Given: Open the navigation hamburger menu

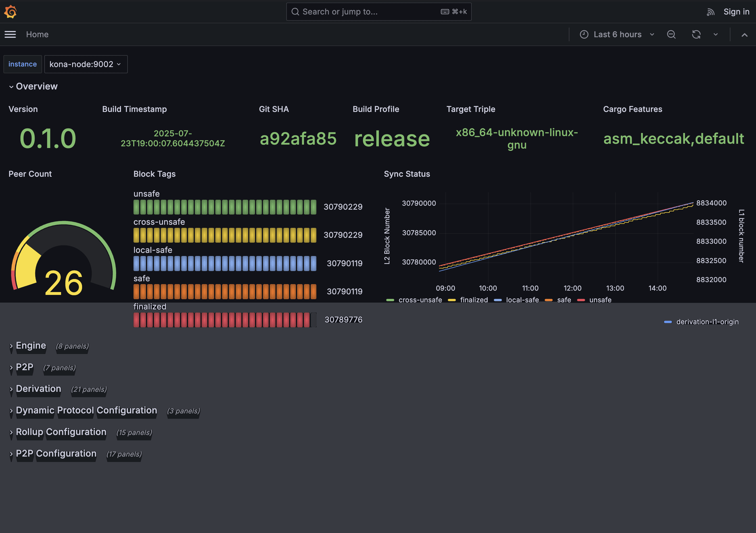Looking at the screenshot, I should [10, 34].
